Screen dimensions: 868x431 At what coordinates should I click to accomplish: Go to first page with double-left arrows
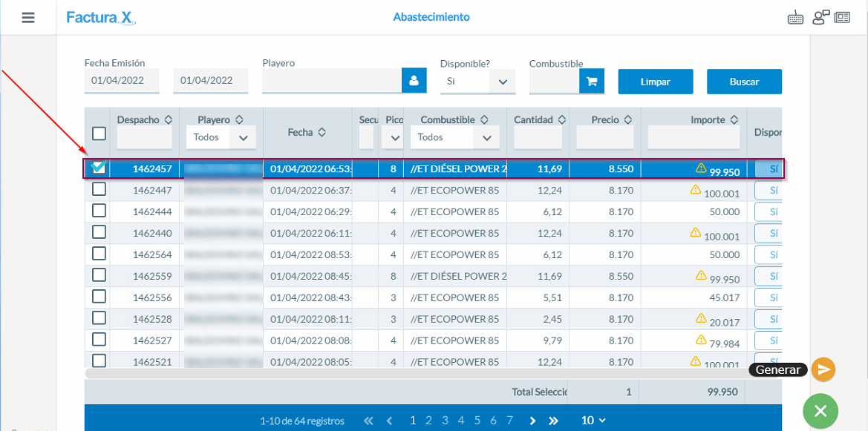point(369,421)
